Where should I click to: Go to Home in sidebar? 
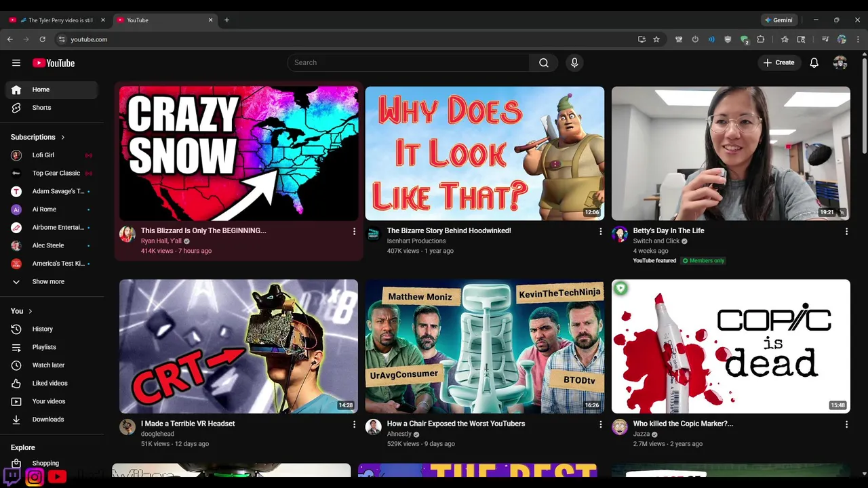(52, 89)
